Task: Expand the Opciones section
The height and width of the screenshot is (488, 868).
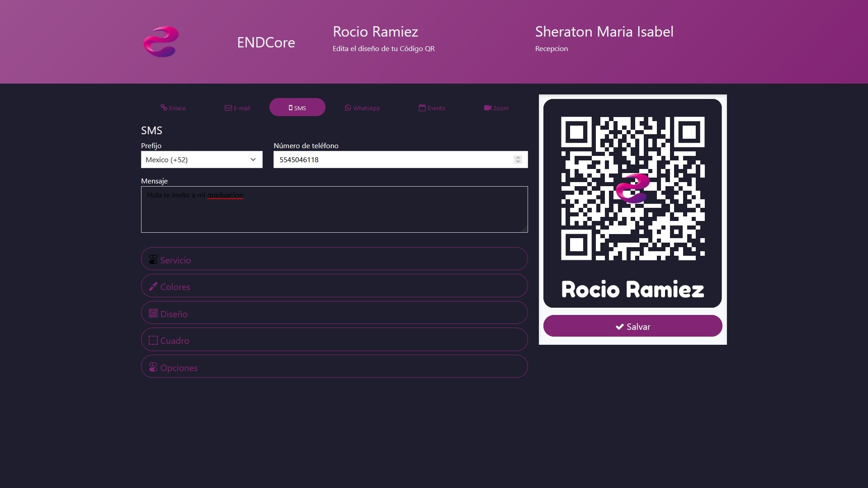Action: [335, 366]
